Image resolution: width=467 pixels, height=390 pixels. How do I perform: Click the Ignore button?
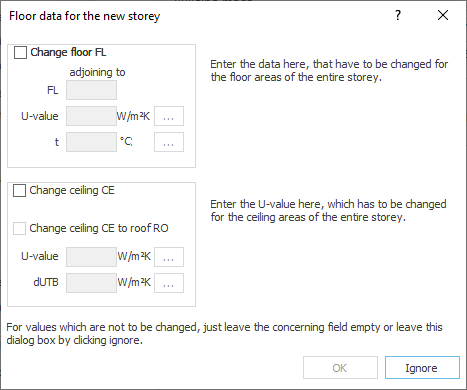point(422,368)
